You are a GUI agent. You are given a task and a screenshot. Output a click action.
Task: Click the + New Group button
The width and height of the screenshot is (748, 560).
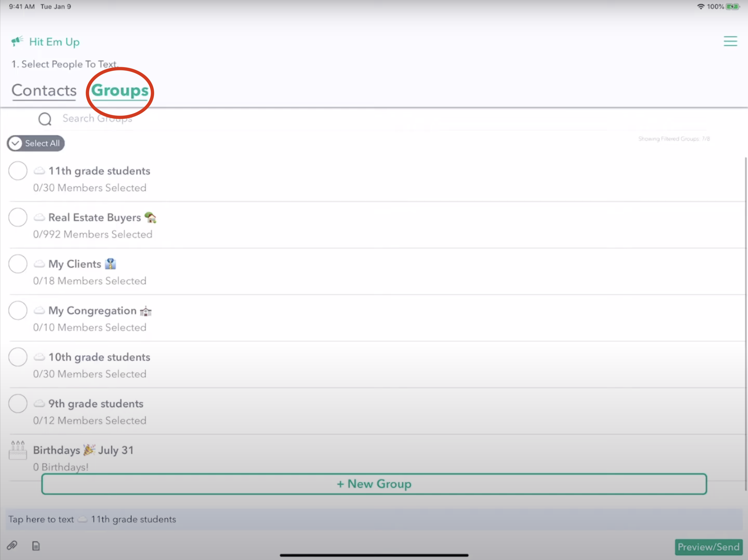(374, 484)
